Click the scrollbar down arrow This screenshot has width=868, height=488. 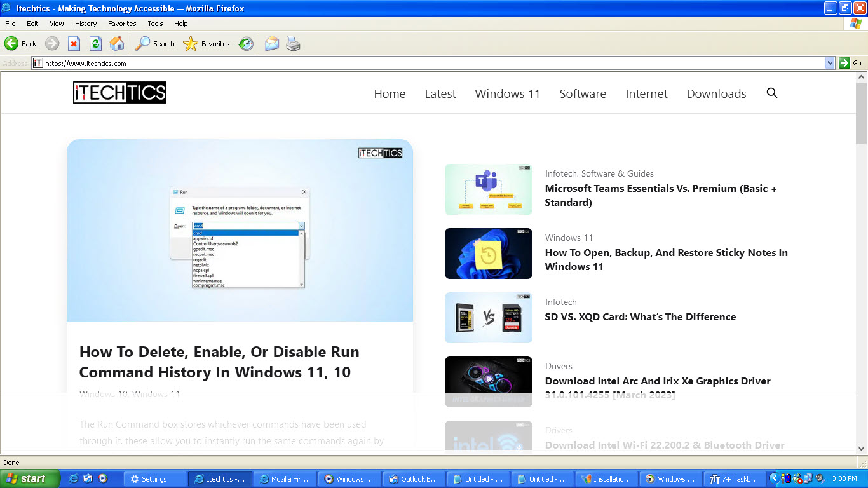[x=862, y=448]
